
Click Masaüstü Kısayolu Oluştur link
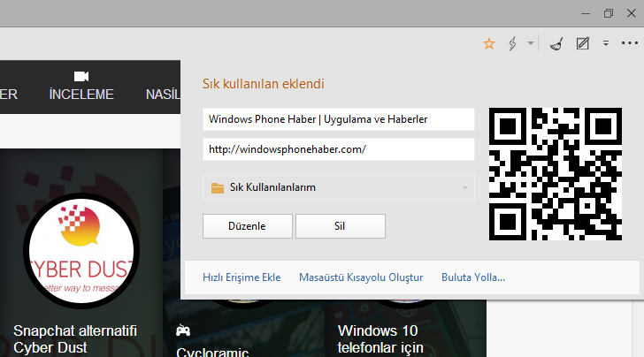361,277
